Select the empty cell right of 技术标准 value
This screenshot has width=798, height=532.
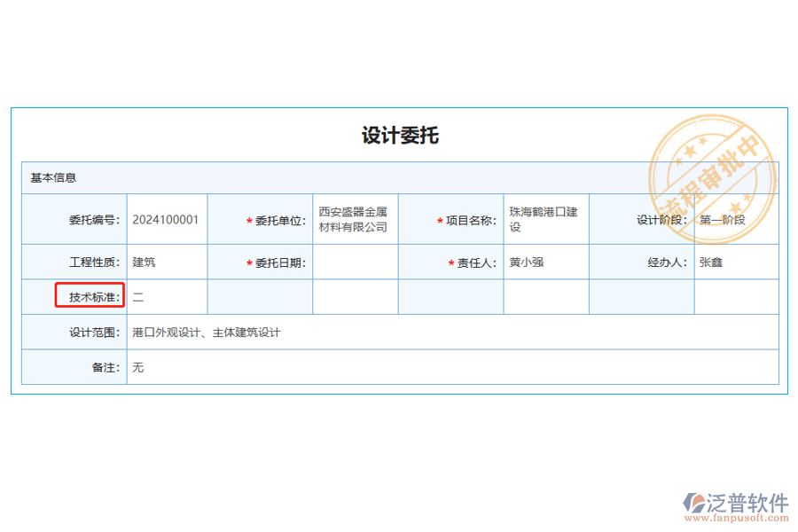coord(260,296)
